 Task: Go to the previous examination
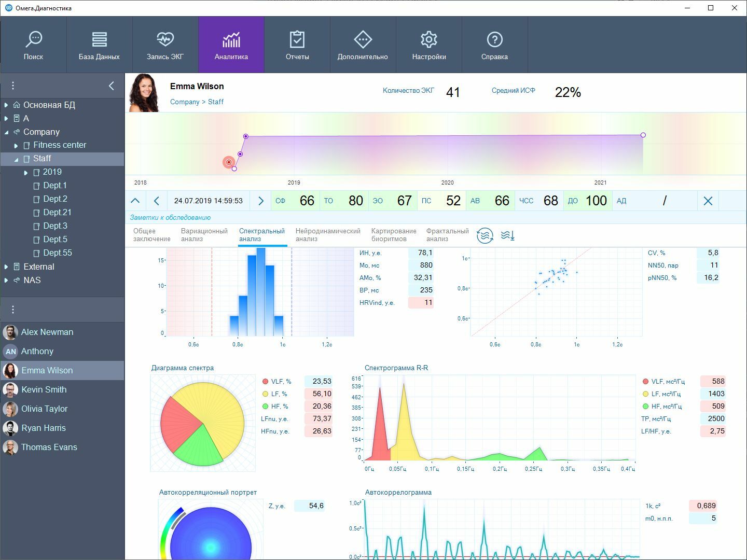[157, 201]
